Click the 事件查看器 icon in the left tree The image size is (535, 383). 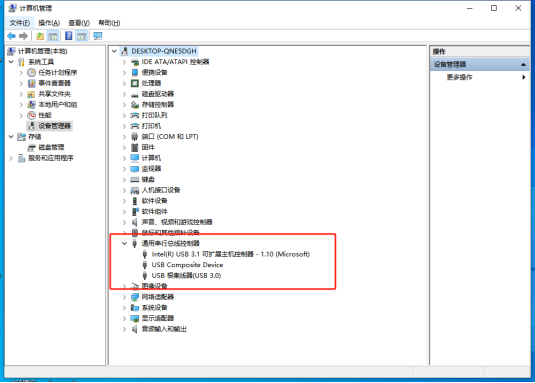[31, 83]
